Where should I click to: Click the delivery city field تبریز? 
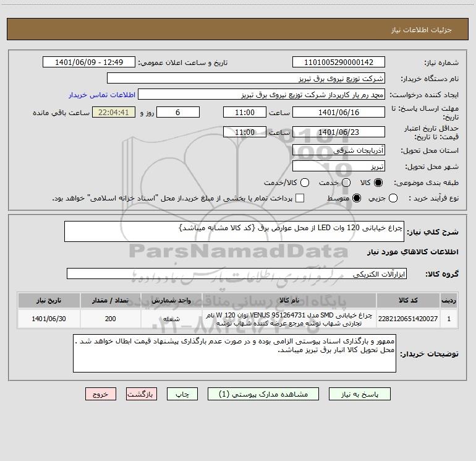(x=339, y=166)
